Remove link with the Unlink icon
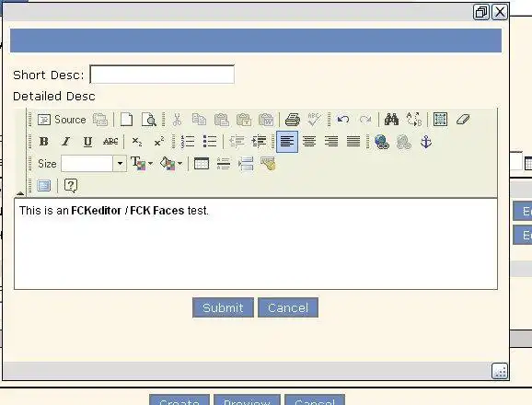 (404, 142)
